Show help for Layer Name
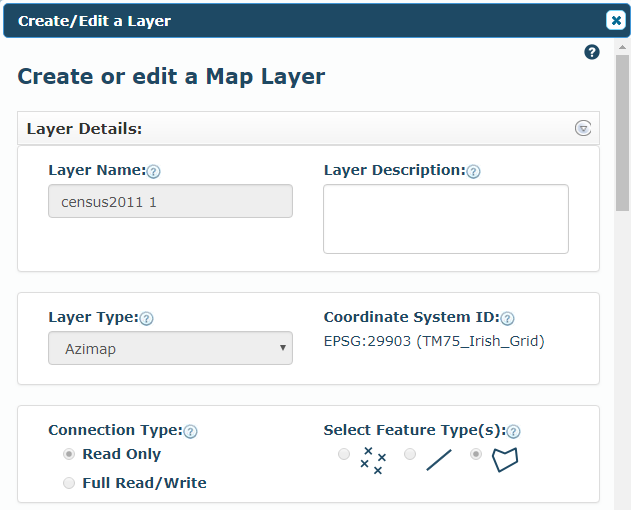The image size is (631, 510). [x=153, y=172]
